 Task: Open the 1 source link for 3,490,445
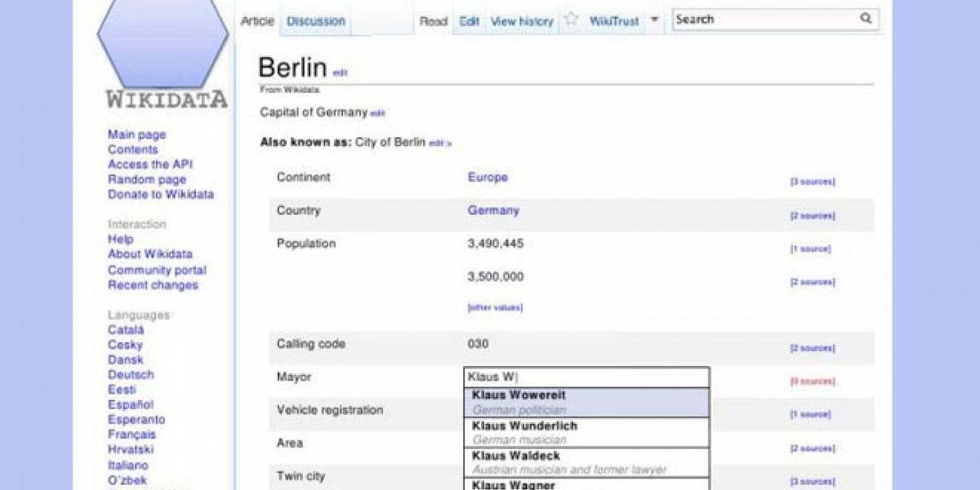tap(810, 248)
